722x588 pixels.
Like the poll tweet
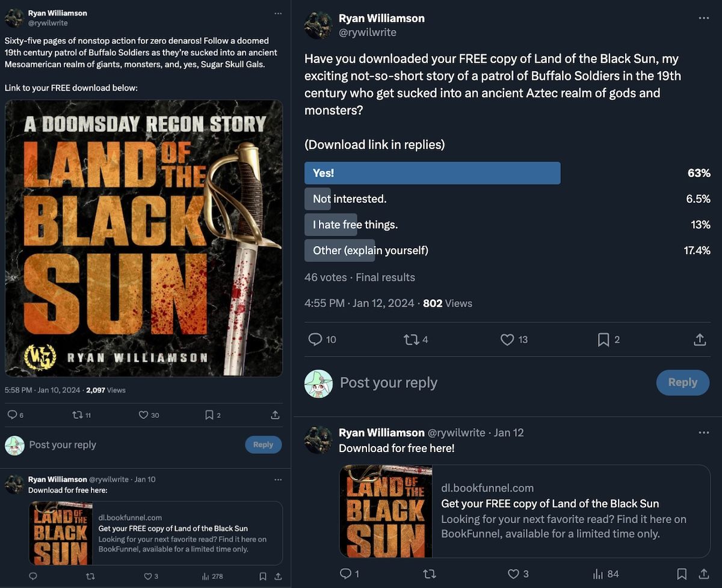(x=507, y=340)
